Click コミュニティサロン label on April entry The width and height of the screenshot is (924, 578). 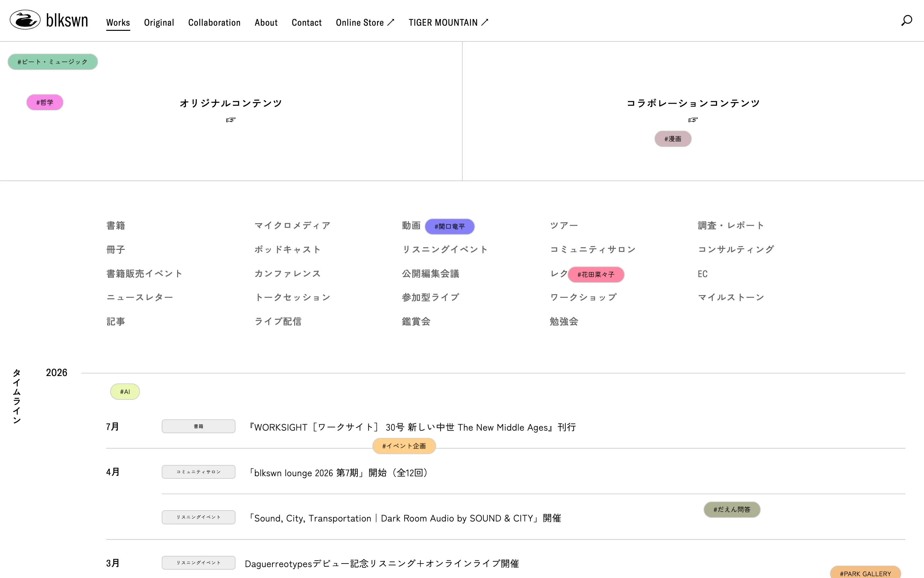coord(199,472)
